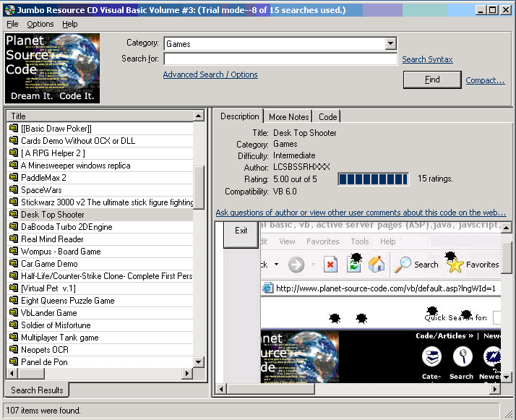The height and width of the screenshot is (420, 516).
Task: Click the Planet Source Code logo image
Action: 52,68
